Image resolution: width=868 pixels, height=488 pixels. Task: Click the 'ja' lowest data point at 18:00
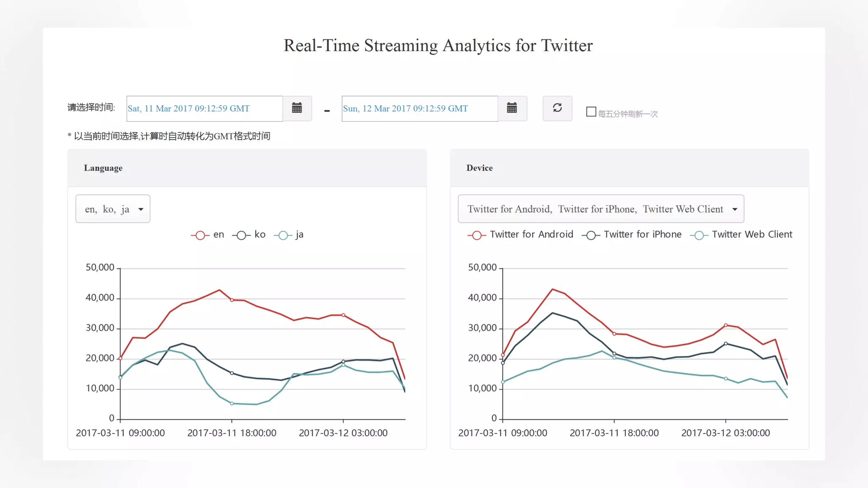pyautogui.click(x=232, y=403)
